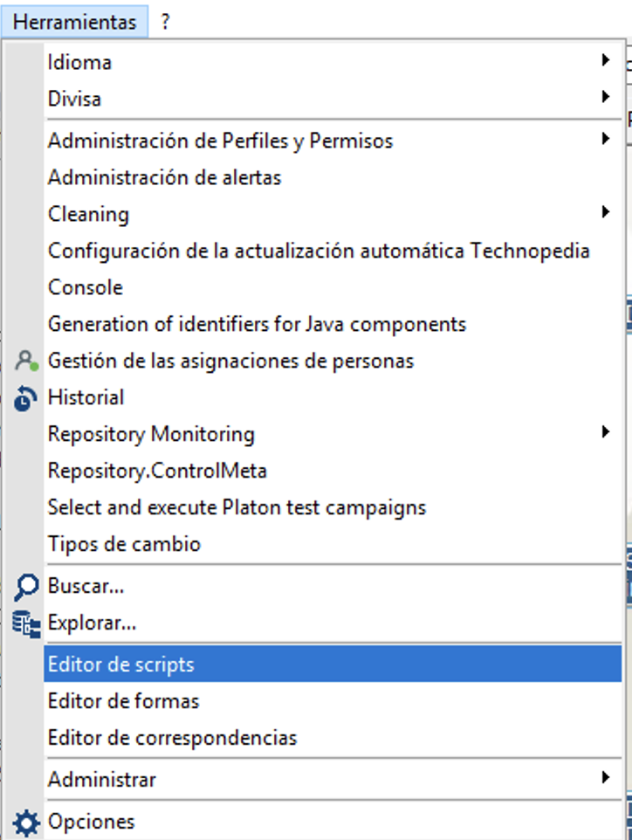Open Administración de Perfiles y Permisos

333,141
